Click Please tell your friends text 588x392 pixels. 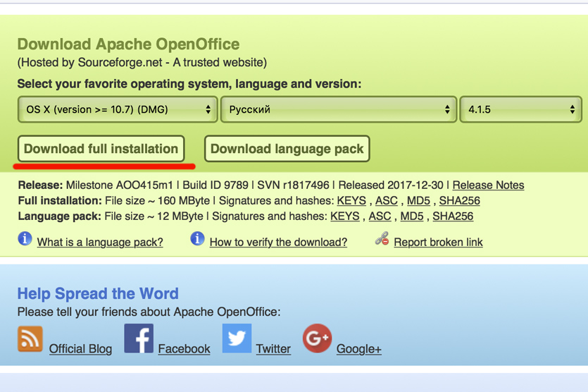pos(149,312)
